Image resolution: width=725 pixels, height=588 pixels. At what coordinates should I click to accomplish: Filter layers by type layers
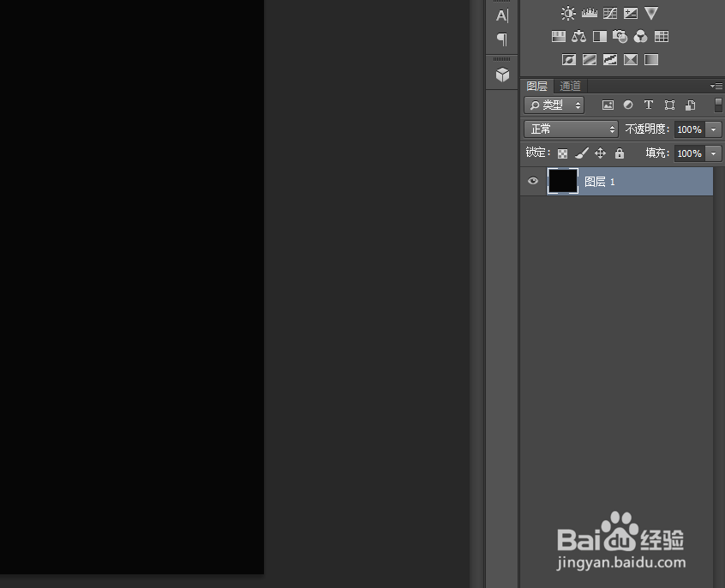coord(649,105)
